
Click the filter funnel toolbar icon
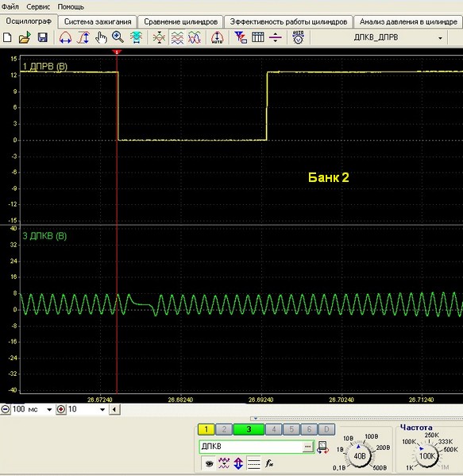coord(241,37)
